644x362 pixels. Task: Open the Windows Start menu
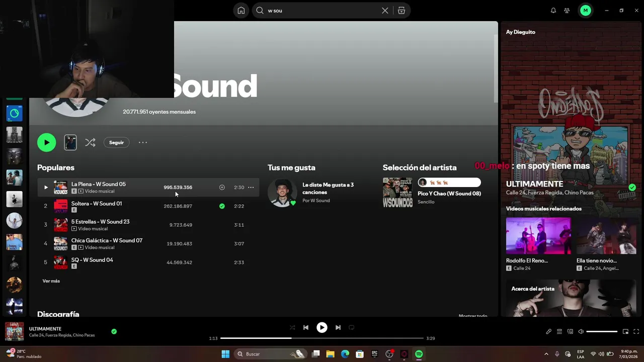[x=225, y=354]
